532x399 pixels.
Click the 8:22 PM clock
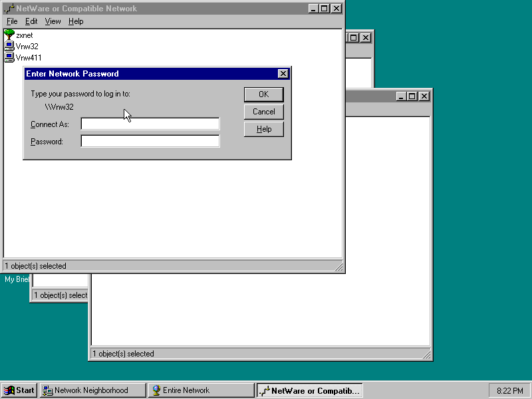click(x=509, y=391)
